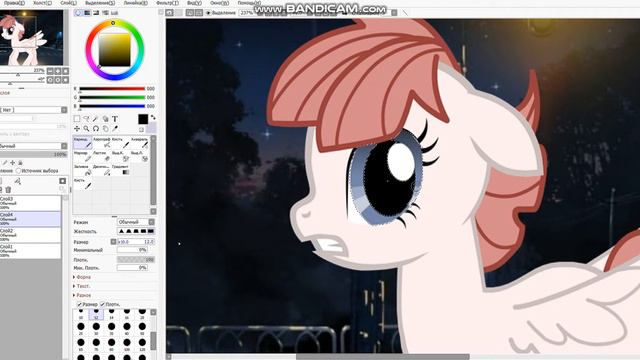Select layer Слой4
This screenshot has width=640, height=360.
point(30,219)
